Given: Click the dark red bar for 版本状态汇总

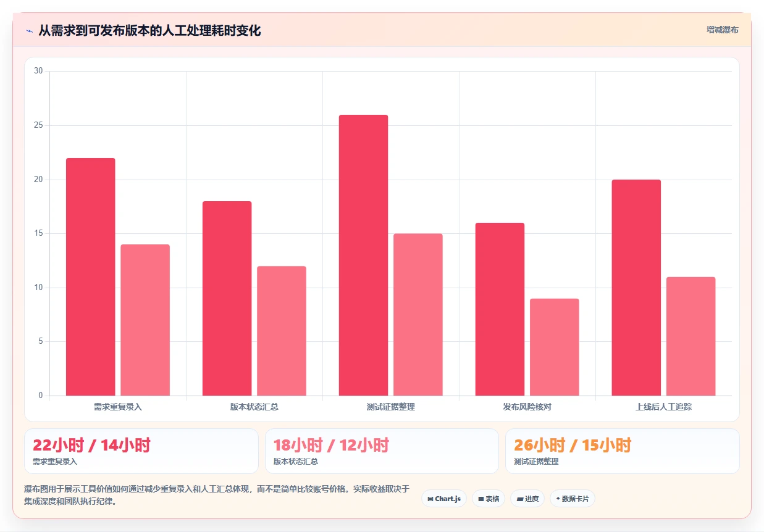Looking at the screenshot, I should tap(227, 298).
